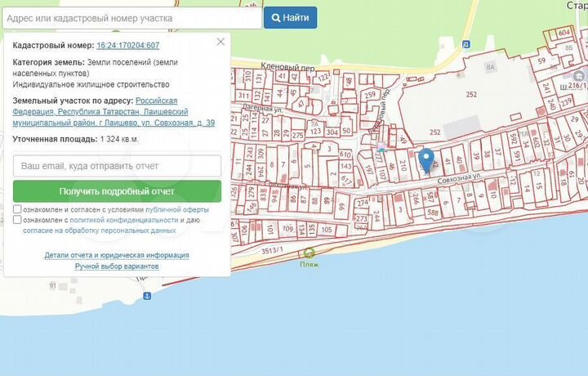Click parcel number 59
Viewport: 588px width, 376px height.
tap(541, 60)
